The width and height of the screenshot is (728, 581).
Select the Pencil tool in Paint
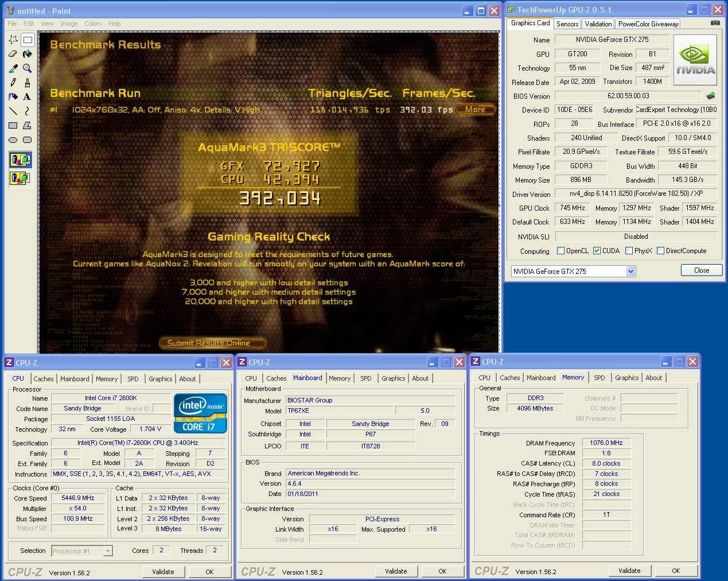(13, 83)
